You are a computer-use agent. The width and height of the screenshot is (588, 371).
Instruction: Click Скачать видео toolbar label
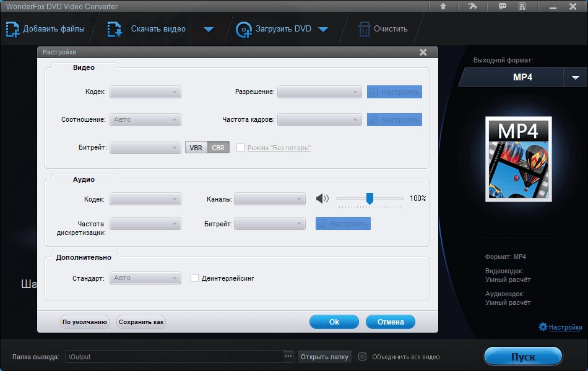[x=158, y=29]
